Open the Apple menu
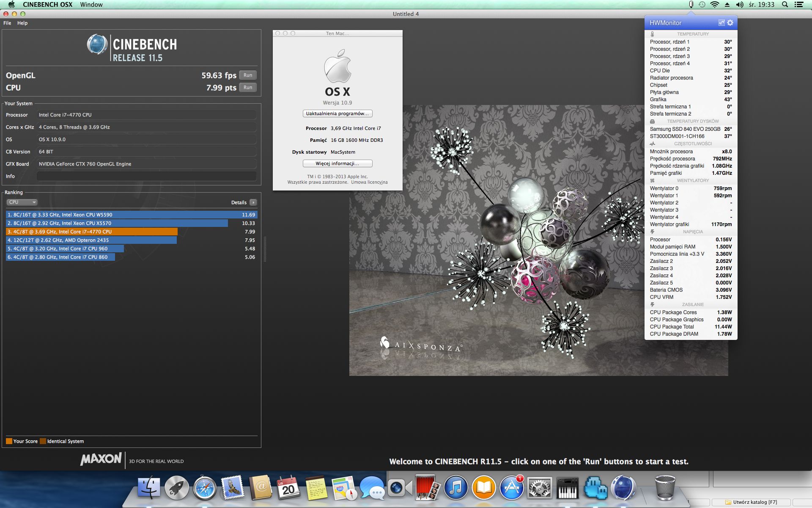 [x=11, y=5]
